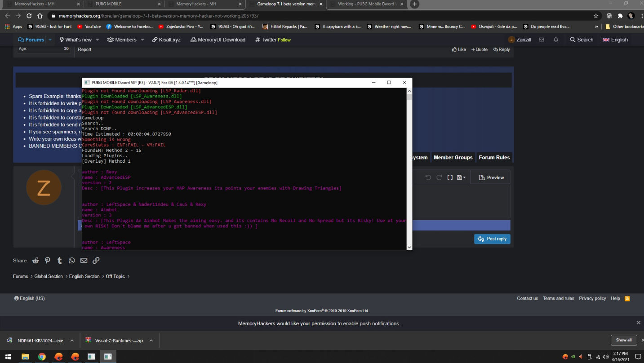Screen dimensions: 644x363
Task: Open the volume control in system tray
Action: (605, 357)
